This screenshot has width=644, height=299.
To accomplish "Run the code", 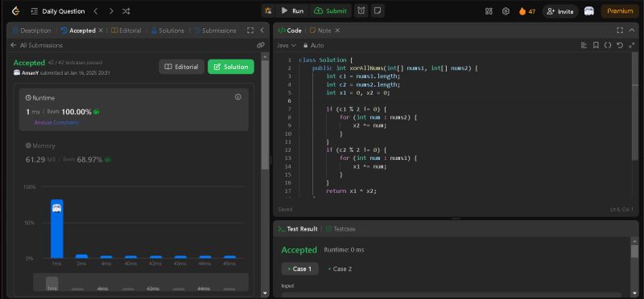I will click(292, 11).
